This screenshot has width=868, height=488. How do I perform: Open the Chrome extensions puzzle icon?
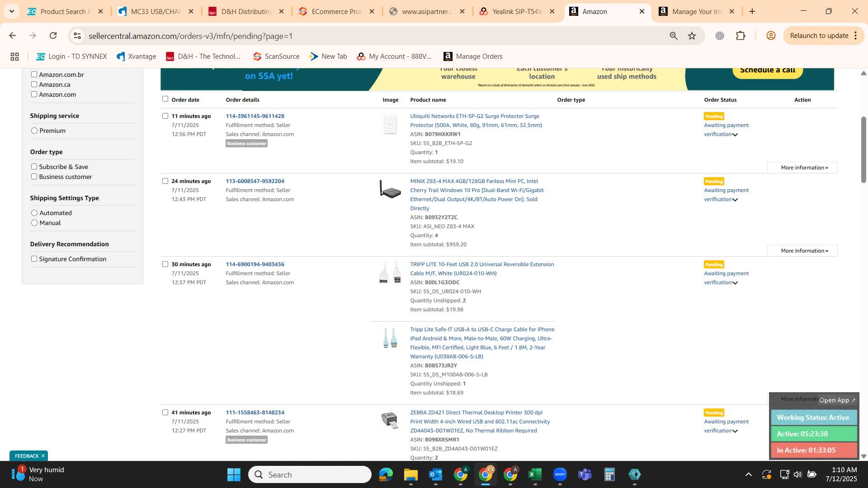pyautogui.click(x=741, y=36)
